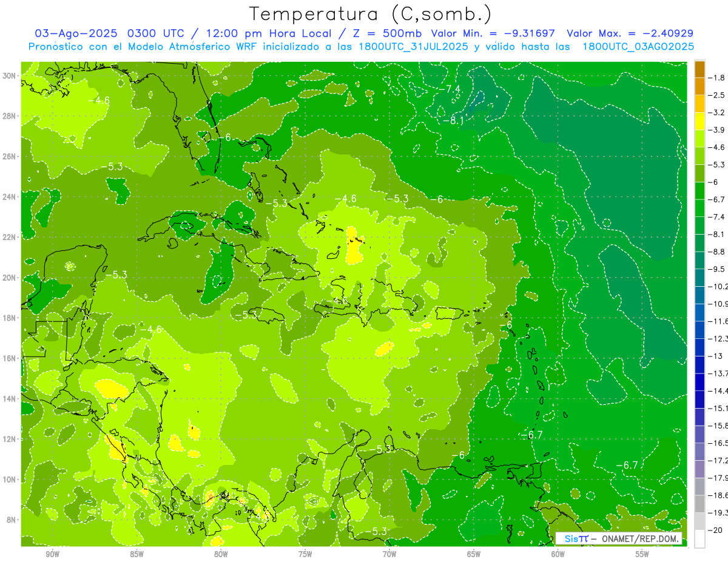Click the yellow swatch between -3.9 and -3.2
The height and width of the screenshot is (562, 728).
pos(699,121)
